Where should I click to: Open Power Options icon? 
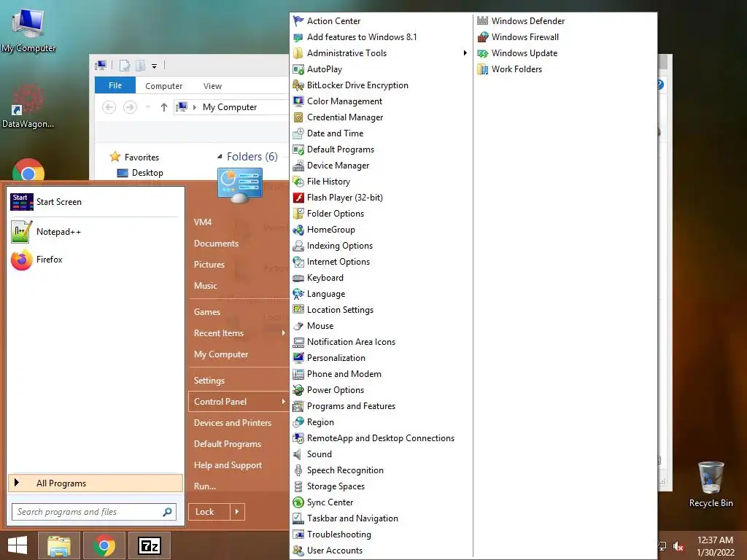[x=298, y=390]
